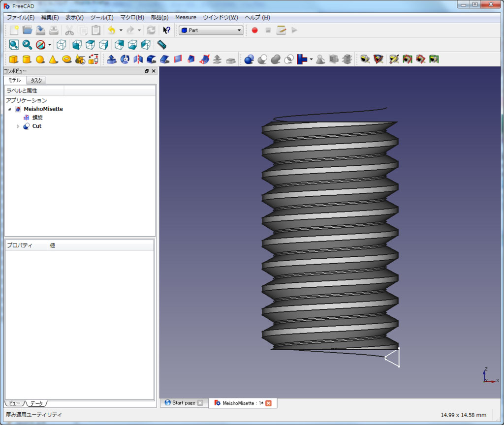Switch to the モデル tab
Screen dimensions: 504x425
[14, 80]
